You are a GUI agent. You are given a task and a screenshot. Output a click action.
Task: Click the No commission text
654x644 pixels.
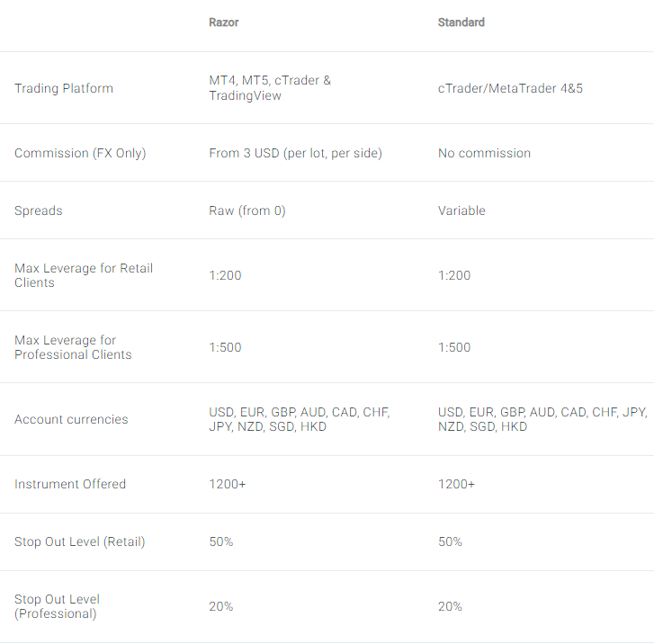tap(484, 153)
